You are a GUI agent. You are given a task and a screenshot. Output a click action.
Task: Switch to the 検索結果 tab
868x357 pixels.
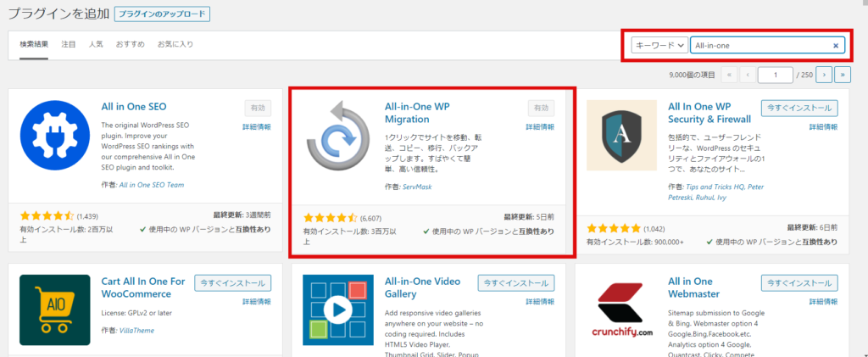point(34,44)
